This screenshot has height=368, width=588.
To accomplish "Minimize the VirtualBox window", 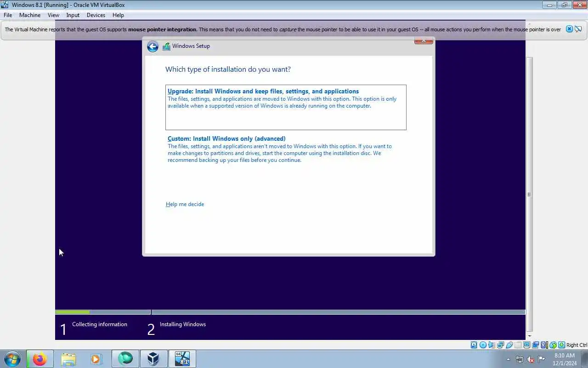I will (x=549, y=5).
